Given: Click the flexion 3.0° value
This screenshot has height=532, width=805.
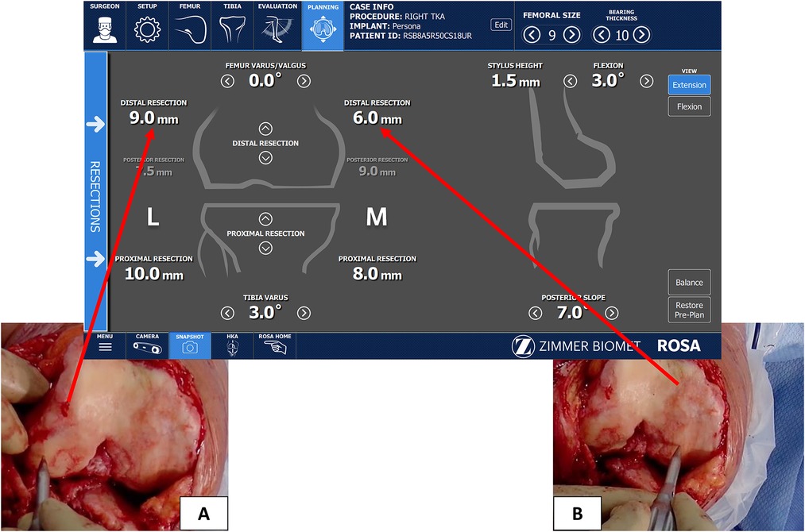Looking at the screenshot, I should pos(609,80).
